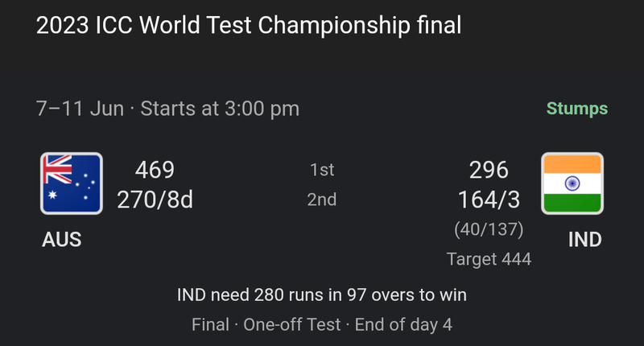Click the 1st innings label
The height and width of the screenshot is (346, 644).
tap(322, 170)
